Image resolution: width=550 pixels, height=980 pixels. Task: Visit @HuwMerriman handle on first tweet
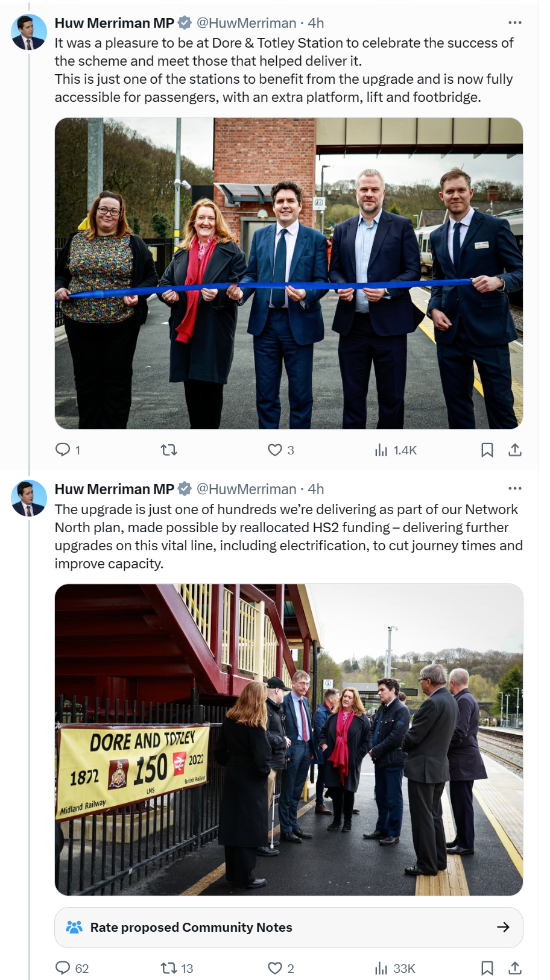[x=247, y=23]
